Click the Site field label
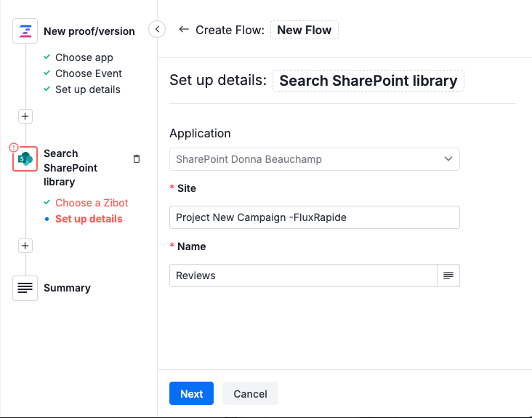This screenshot has width=532, height=418. click(187, 188)
